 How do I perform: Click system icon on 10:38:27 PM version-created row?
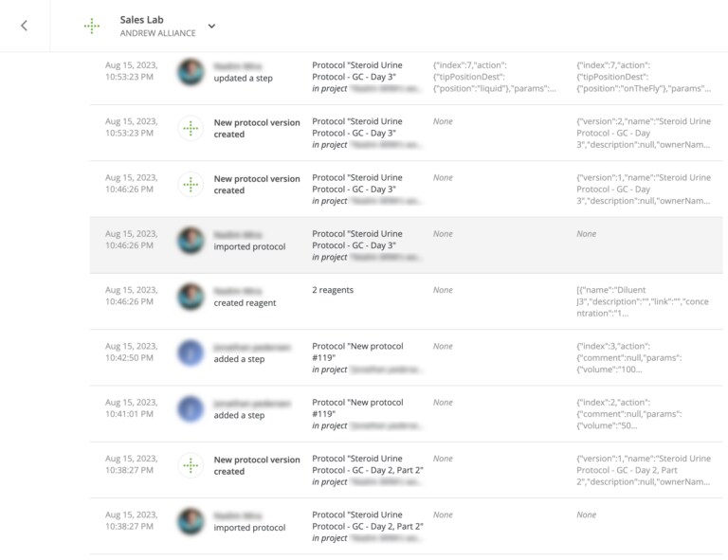191,465
